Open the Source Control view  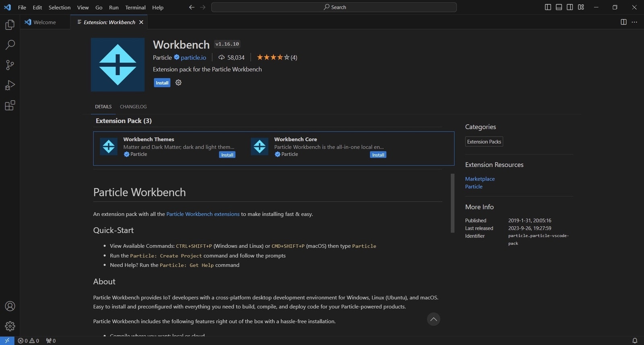point(10,65)
